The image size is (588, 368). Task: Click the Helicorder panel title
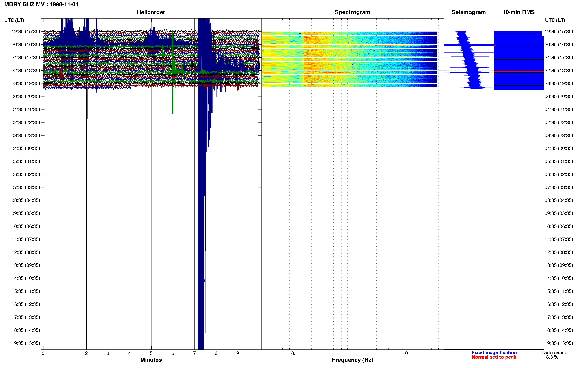[x=151, y=12]
